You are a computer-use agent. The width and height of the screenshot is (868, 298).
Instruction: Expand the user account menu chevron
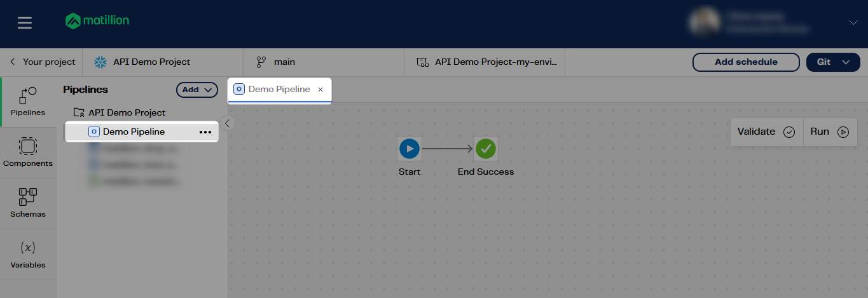pos(853,23)
